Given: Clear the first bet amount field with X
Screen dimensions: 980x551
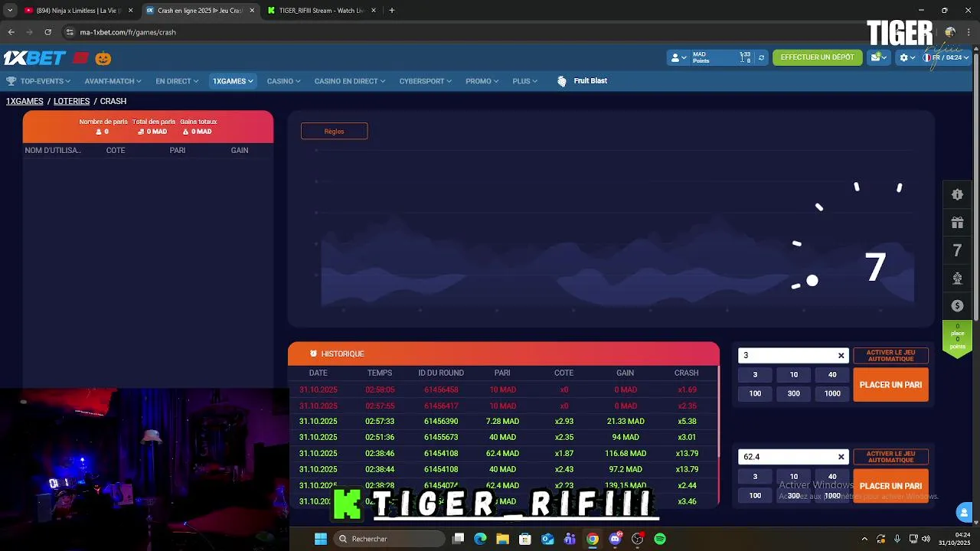Looking at the screenshot, I should 841,355.
